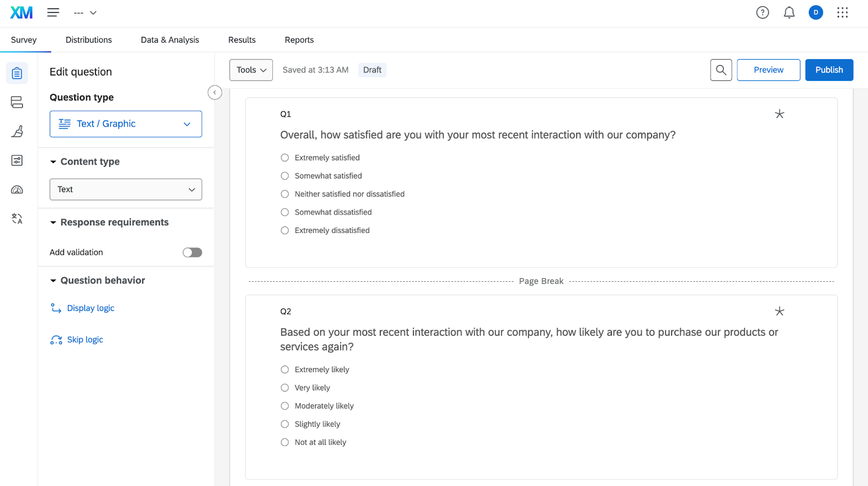
Task: Expand the Tools dropdown menu
Action: point(251,70)
